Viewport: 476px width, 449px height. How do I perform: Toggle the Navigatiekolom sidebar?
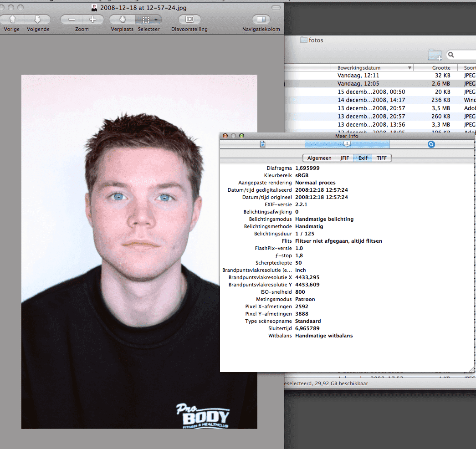[261, 20]
